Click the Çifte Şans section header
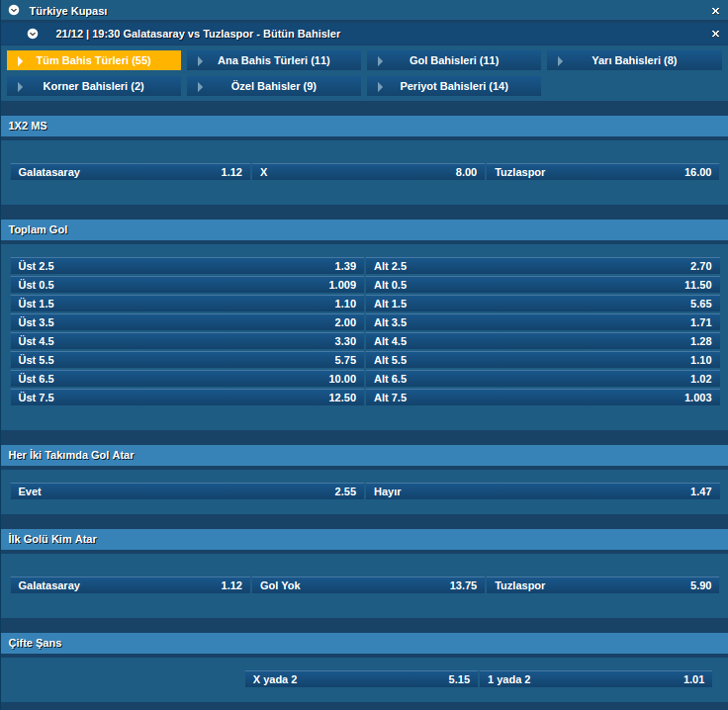This screenshot has height=710, width=728. point(364,643)
